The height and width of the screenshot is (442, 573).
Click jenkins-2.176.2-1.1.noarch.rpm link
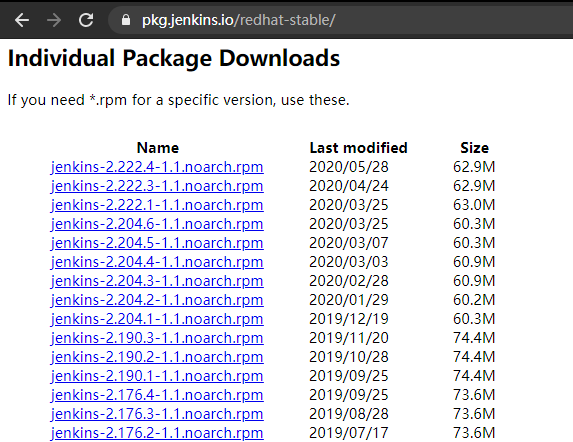click(x=157, y=433)
